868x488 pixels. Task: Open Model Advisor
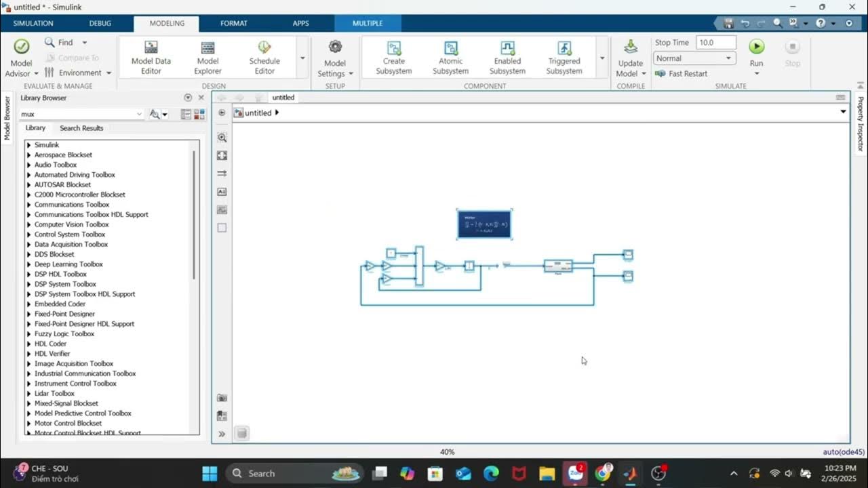pos(21,58)
